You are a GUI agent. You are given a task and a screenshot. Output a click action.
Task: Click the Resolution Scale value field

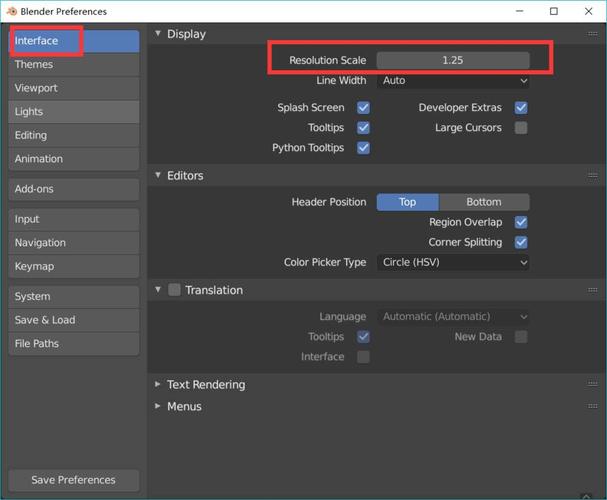click(x=453, y=61)
